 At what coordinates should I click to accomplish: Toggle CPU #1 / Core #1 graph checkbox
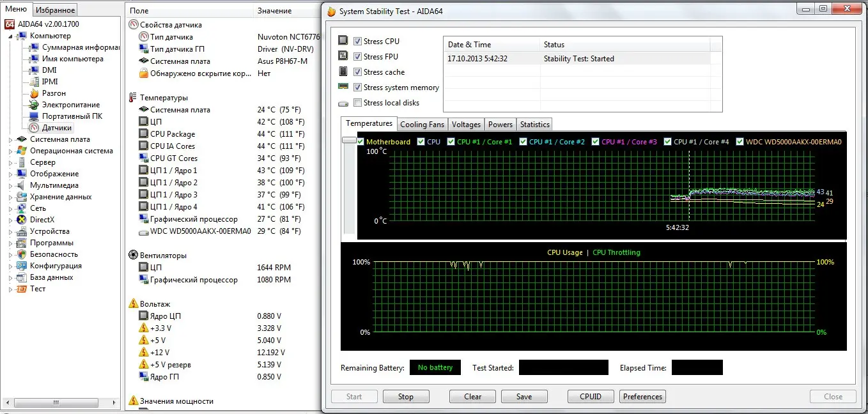point(451,142)
